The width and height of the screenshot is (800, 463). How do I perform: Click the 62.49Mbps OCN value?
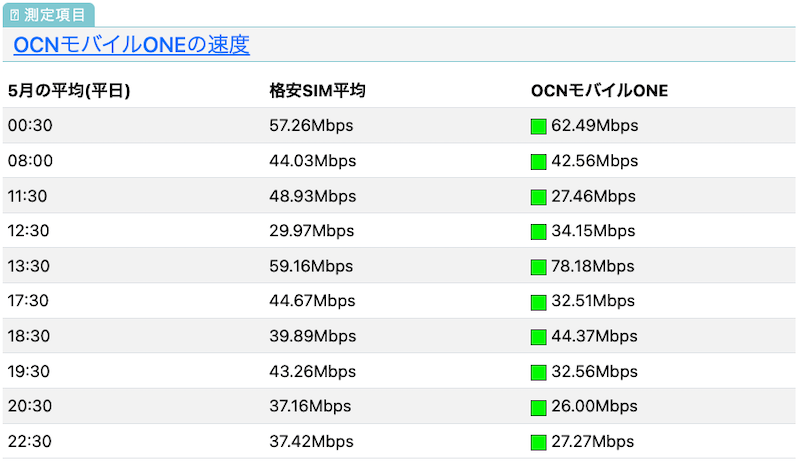coord(595,125)
